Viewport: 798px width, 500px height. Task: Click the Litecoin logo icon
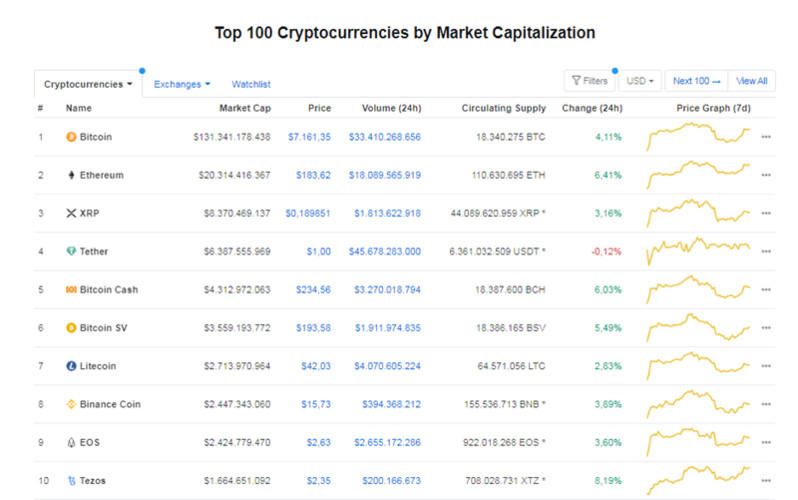click(71, 366)
